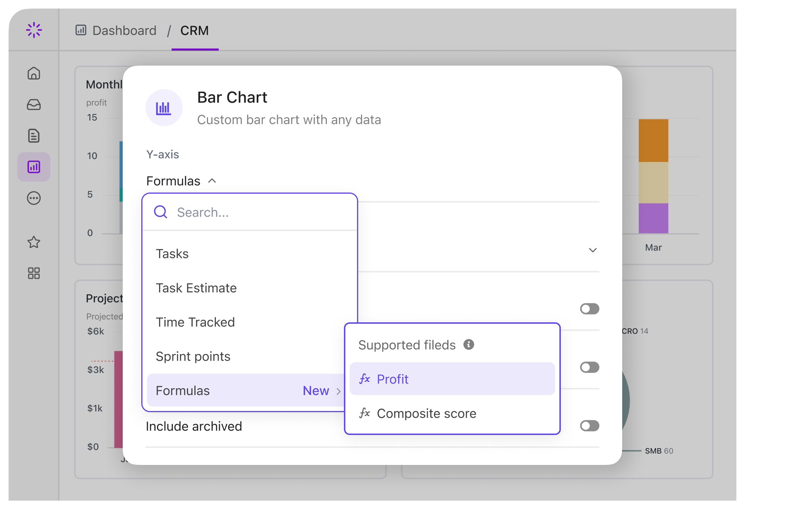Screen dimensions: 812x512
Task: Expand the chevron dropdown on the right
Action: click(593, 250)
